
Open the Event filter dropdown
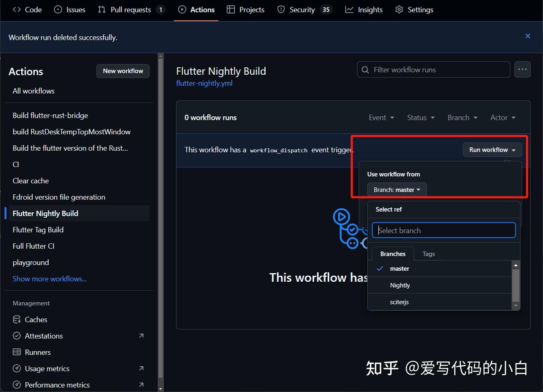[x=381, y=117]
